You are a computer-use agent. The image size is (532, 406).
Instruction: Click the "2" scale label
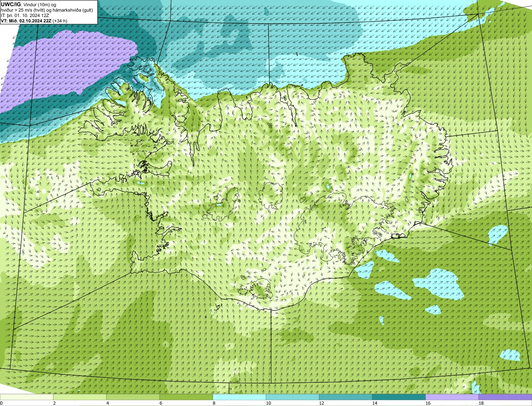tap(54, 403)
